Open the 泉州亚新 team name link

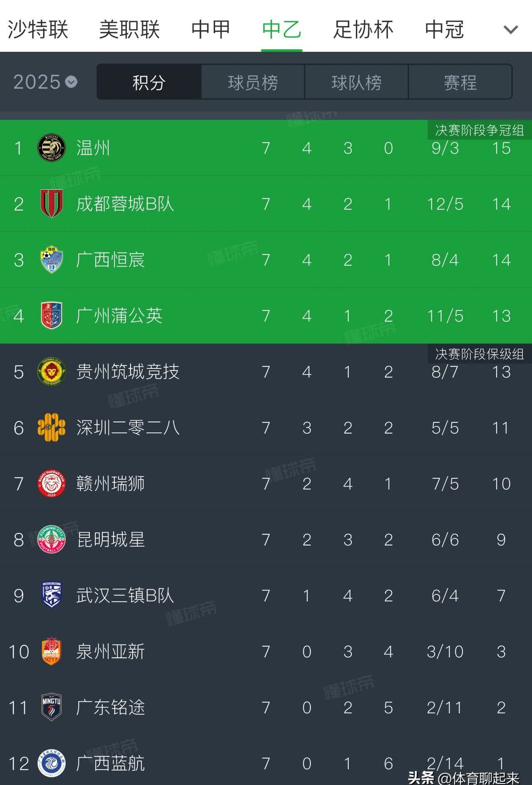(x=111, y=652)
